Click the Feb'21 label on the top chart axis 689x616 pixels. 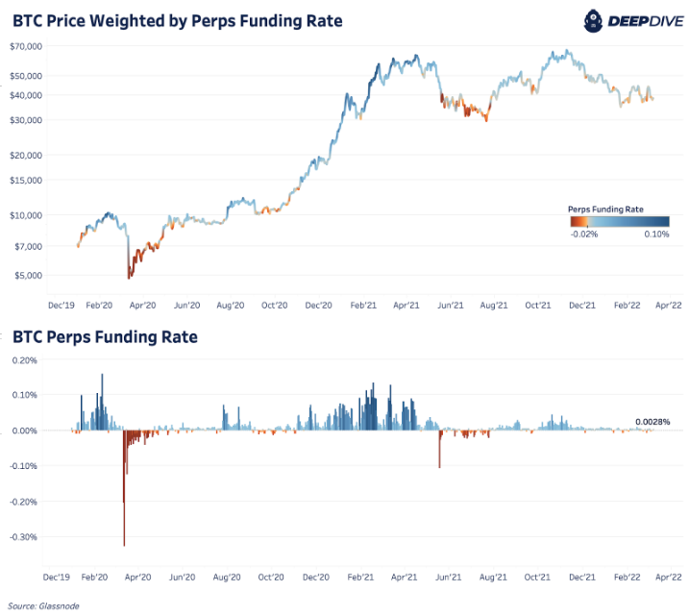(x=362, y=305)
